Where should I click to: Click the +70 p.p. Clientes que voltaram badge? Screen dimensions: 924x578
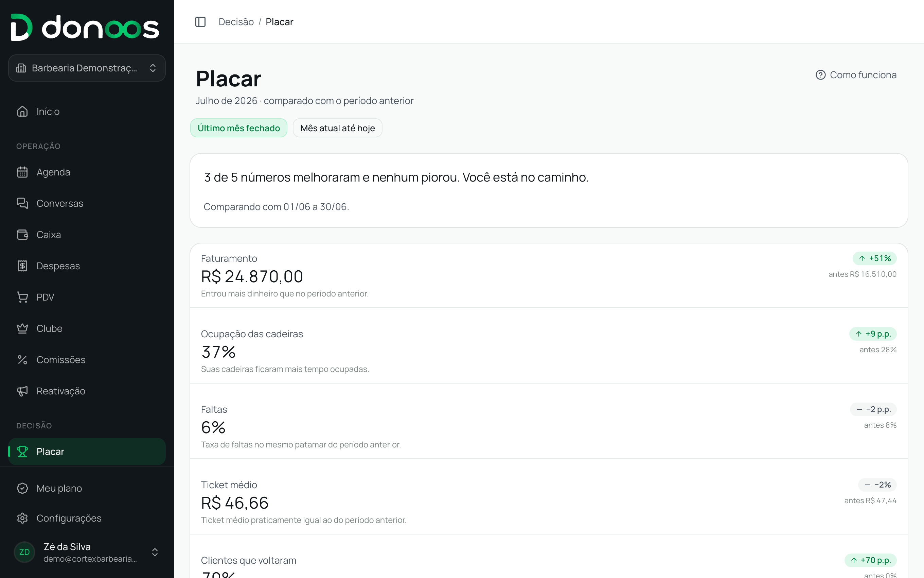coord(871,560)
